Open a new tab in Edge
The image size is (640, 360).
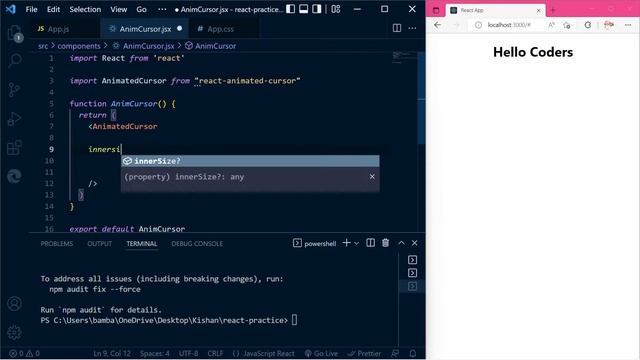[x=553, y=10]
